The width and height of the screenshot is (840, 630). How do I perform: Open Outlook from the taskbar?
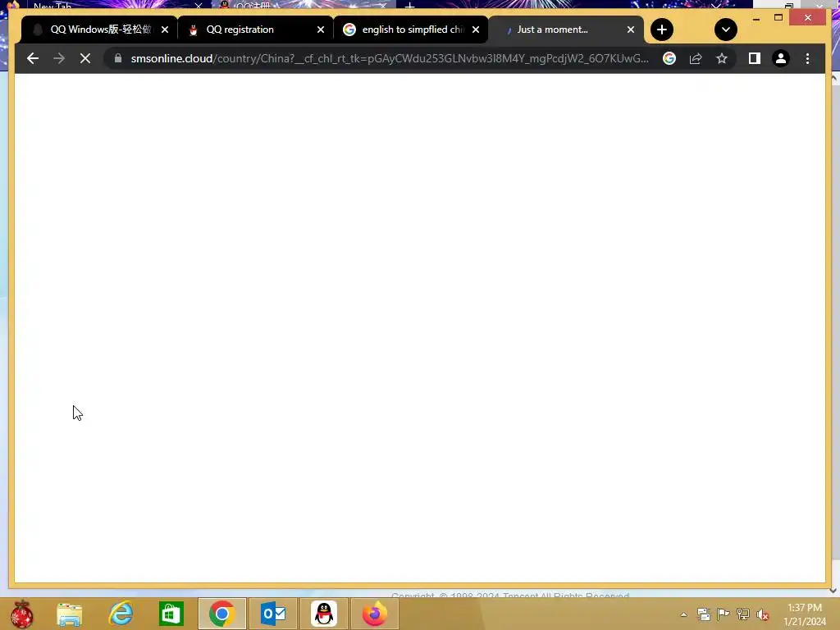coord(273,614)
